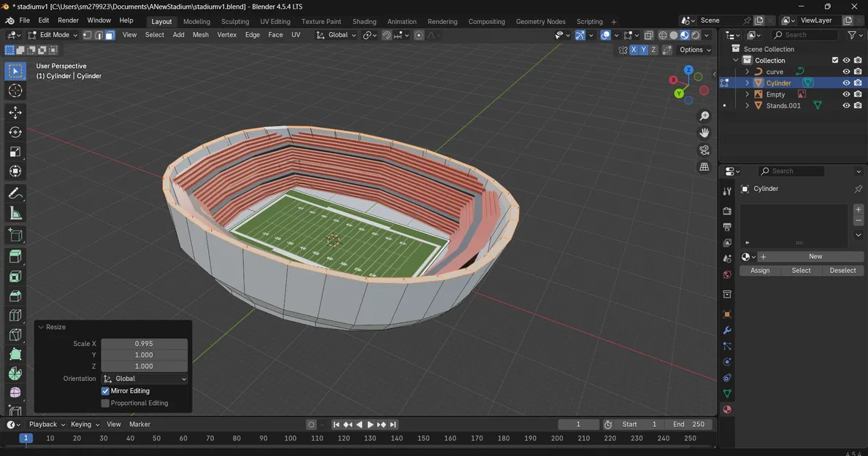This screenshot has height=456, width=868.
Task: Open the Render menu
Action: (x=69, y=20)
